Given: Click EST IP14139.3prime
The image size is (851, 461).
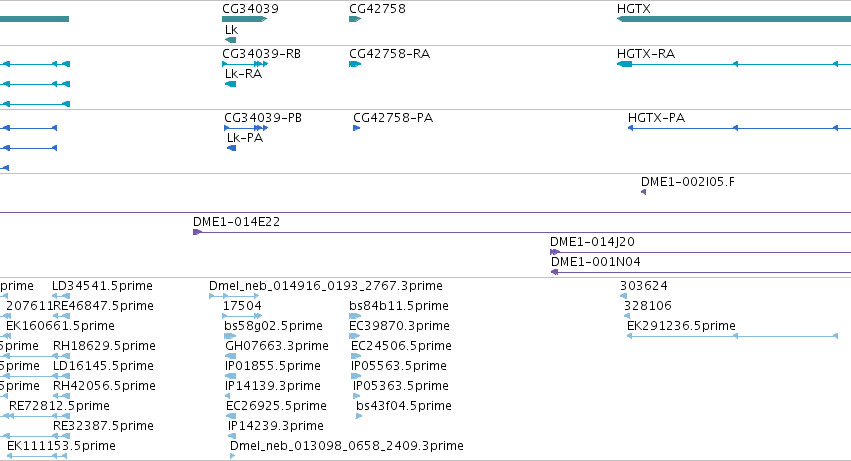Looking at the screenshot, I should (x=273, y=387).
